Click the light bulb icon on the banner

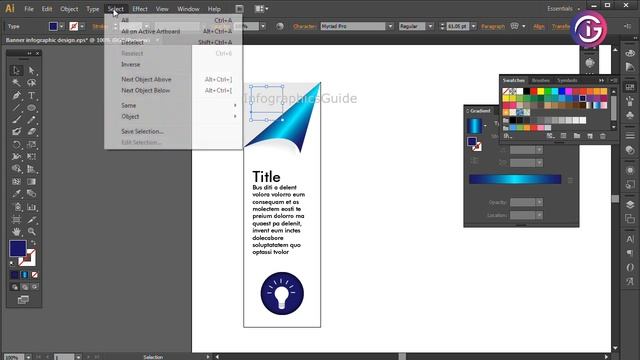(x=282, y=293)
